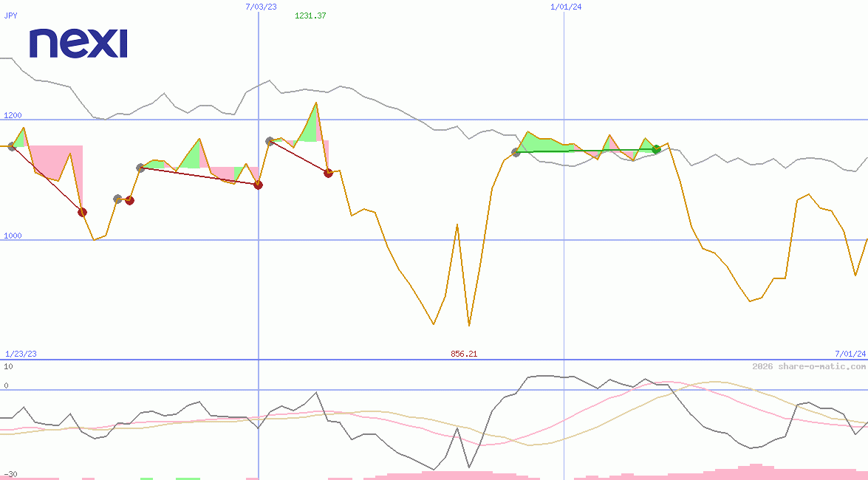Select the 1000 price level label
This screenshot has height=480, width=868.
coord(13,236)
